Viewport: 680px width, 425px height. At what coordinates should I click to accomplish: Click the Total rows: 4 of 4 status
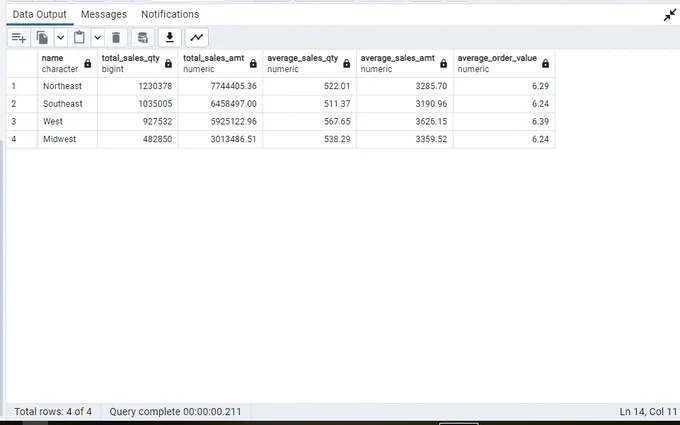click(53, 412)
